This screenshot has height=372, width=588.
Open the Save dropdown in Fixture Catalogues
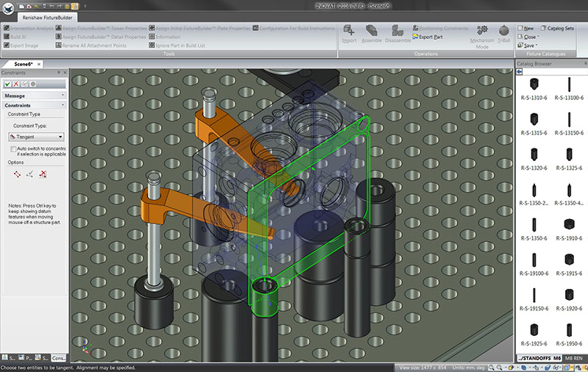coord(530,45)
